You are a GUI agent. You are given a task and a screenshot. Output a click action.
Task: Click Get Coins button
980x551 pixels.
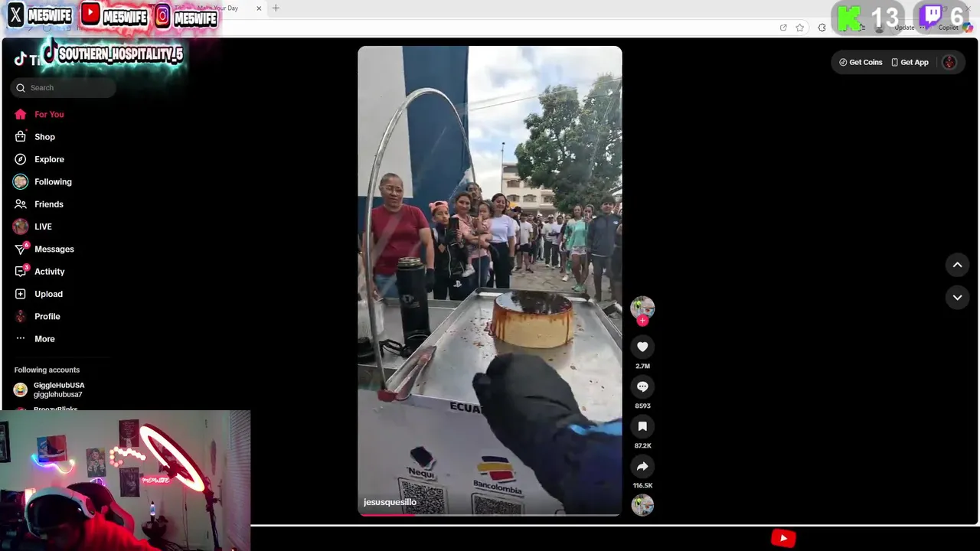coord(861,62)
